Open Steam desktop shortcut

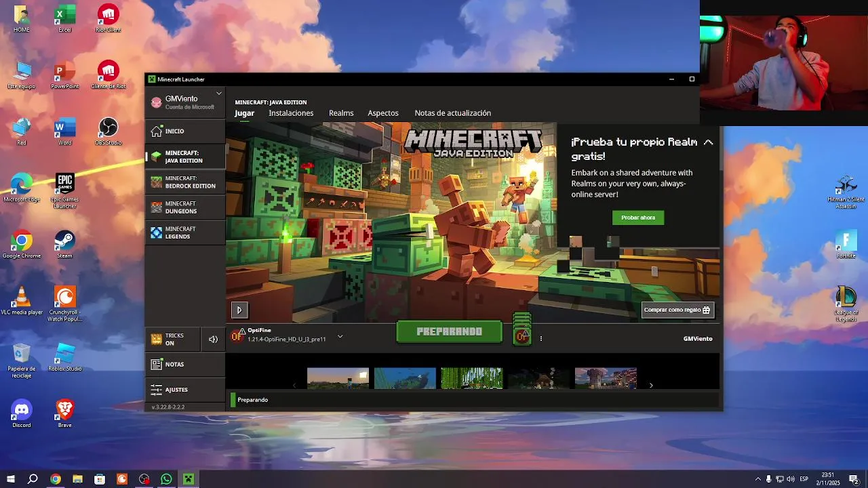pyautogui.click(x=65, y=245)
